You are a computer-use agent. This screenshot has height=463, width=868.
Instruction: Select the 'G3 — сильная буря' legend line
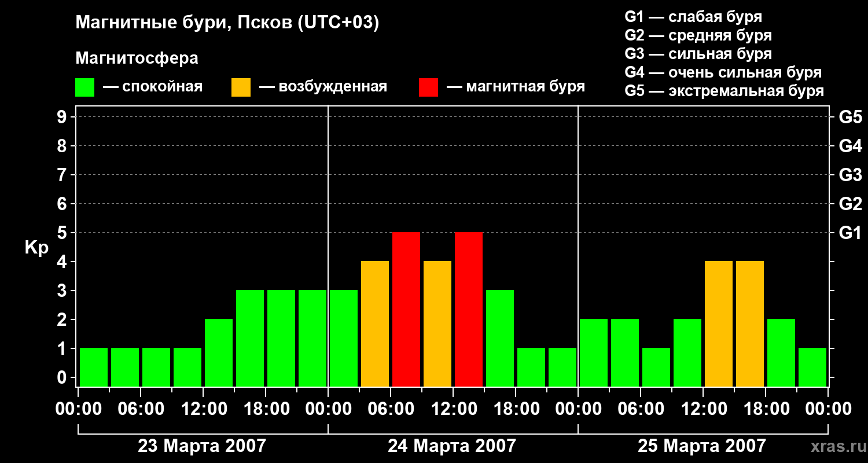(x=698, y=54)
